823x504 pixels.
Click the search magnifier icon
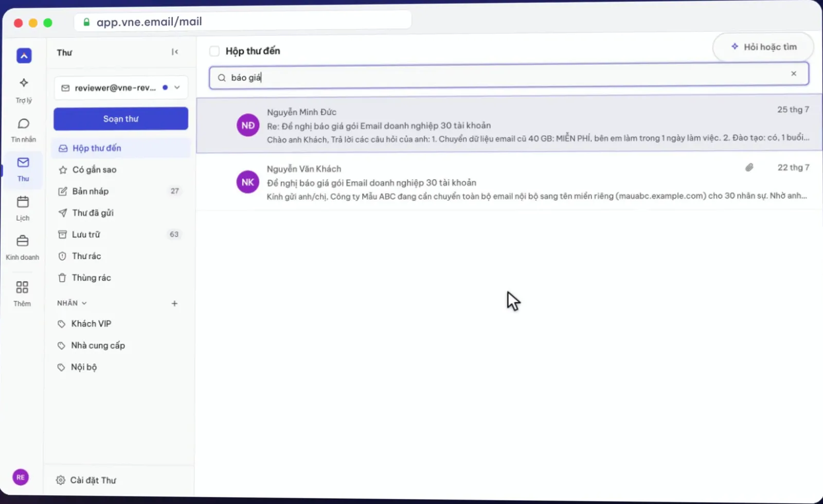tap(222, 78)
